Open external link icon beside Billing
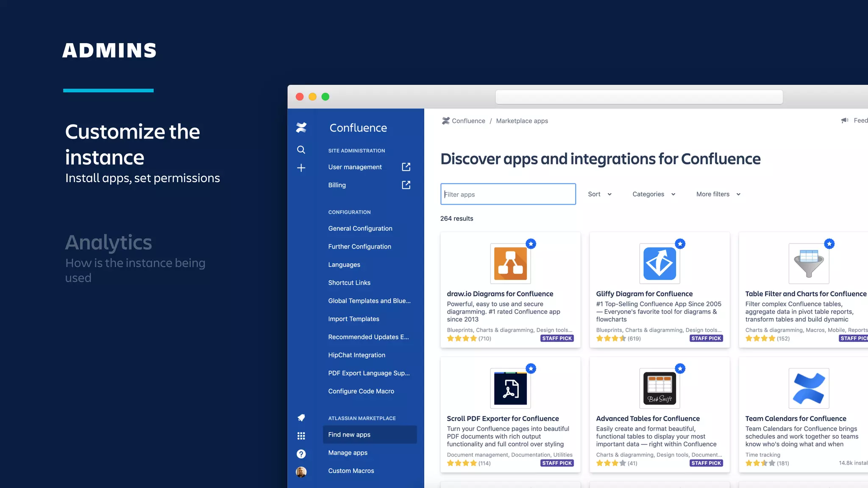The image size is (868, 488). point(406,185)
